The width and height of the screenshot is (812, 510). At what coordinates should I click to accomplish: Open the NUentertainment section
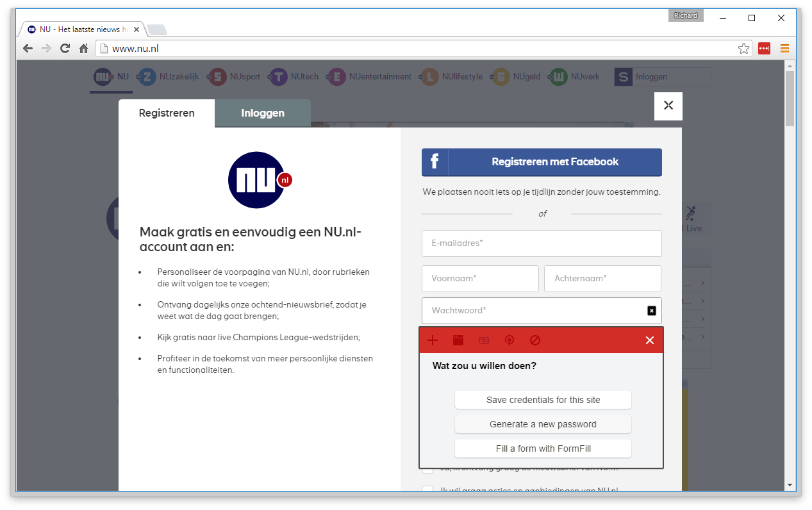(x=370, y=77)
